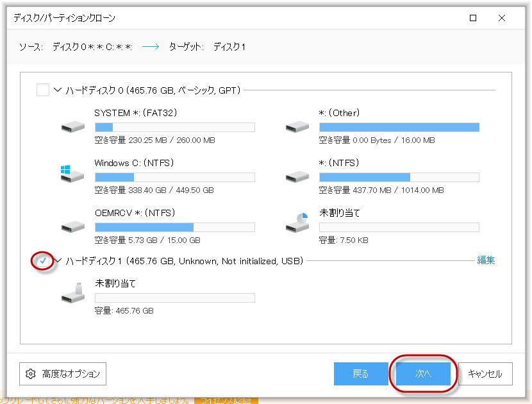Uncheck the ハードディスク 1 checkbox
532x404 pixels.
[x=43, y=261]
